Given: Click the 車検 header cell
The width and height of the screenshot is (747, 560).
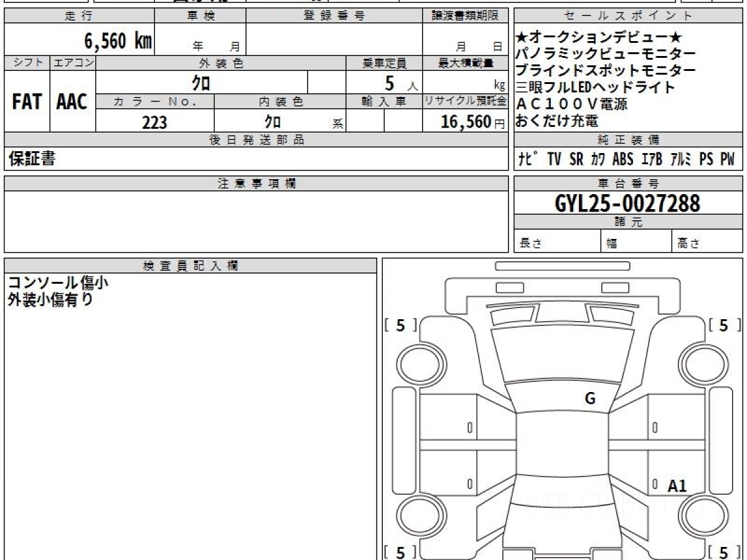Looking at the screenshot, I should pos(200,16).
